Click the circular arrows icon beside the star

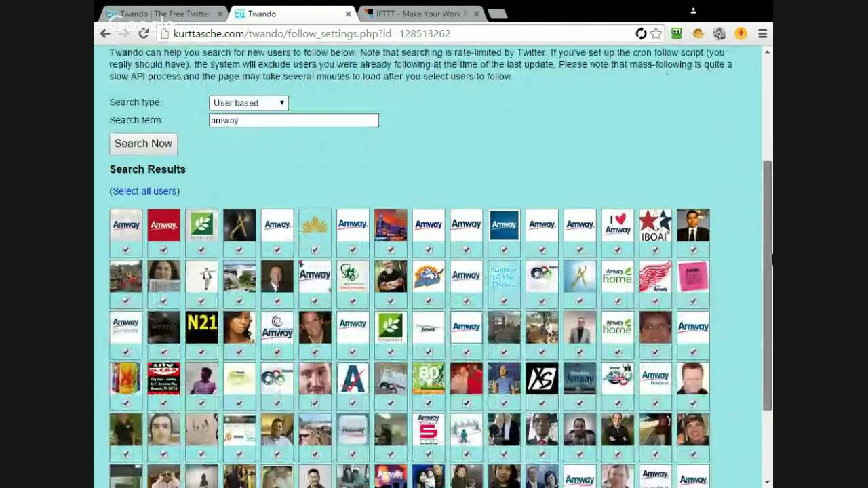tap(641, 33)
